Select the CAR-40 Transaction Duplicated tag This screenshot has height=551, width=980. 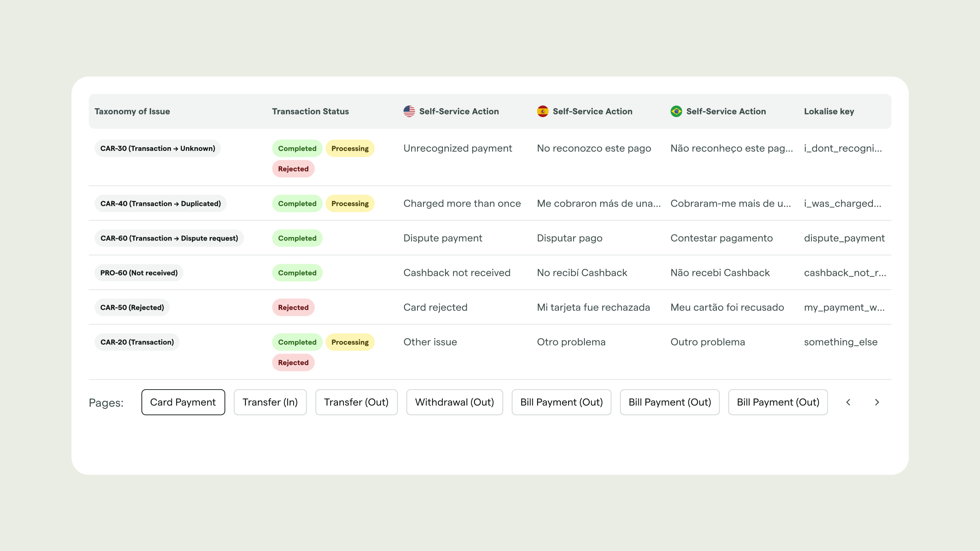click(x=160, y=203)
